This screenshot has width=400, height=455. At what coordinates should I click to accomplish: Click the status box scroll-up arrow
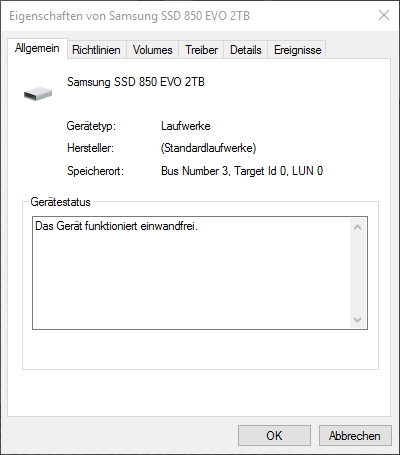tap(357, 227)
